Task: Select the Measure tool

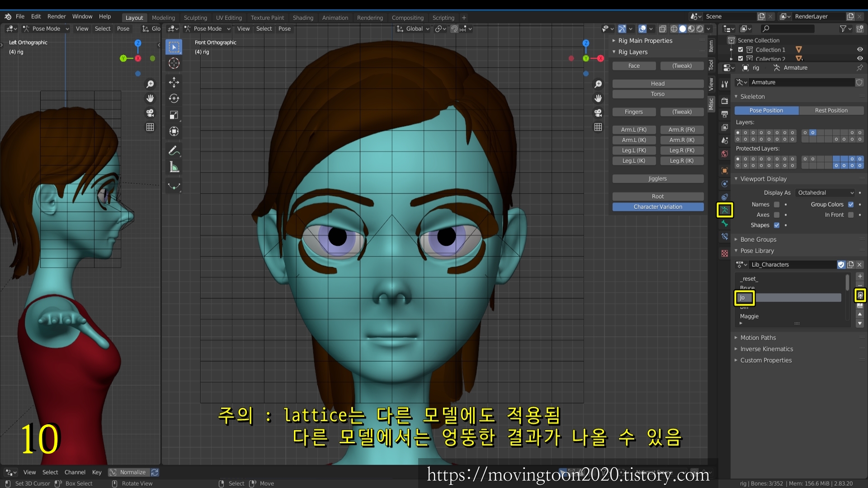Action: pos(174,168)
